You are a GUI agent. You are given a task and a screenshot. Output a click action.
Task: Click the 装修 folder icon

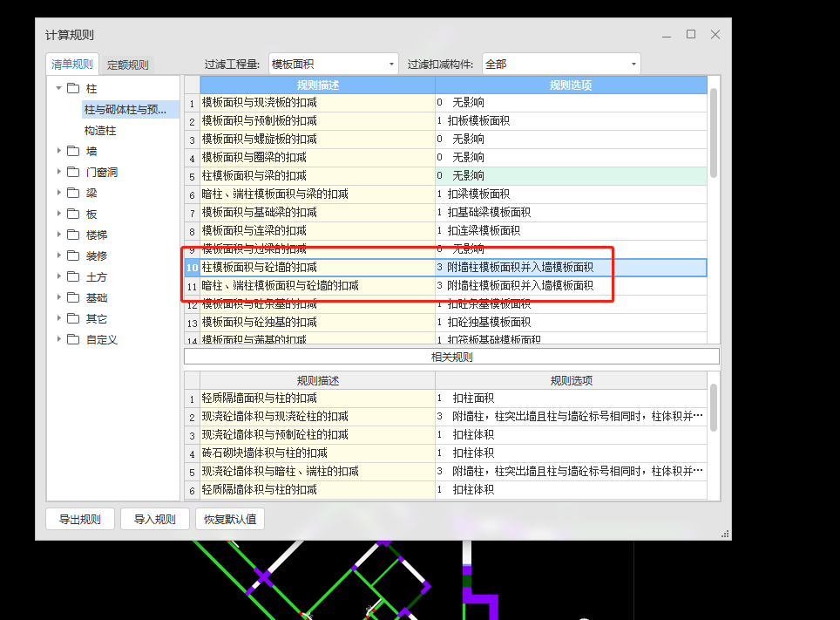[73, 255]
